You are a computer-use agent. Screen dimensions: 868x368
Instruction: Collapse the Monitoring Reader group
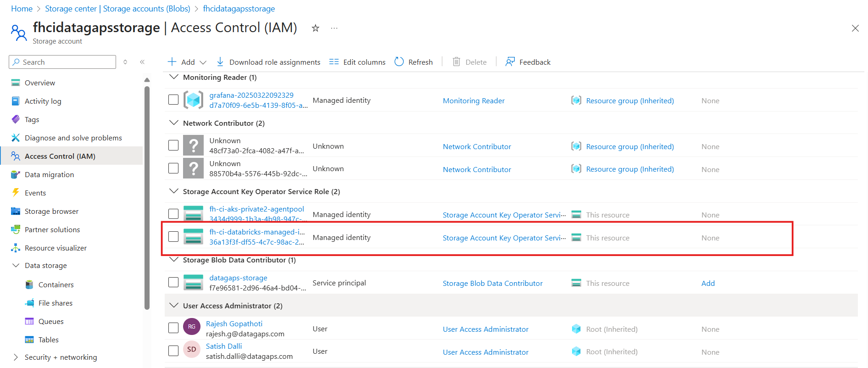point(174,77)
